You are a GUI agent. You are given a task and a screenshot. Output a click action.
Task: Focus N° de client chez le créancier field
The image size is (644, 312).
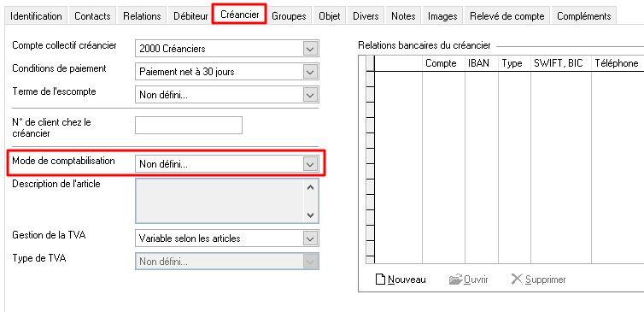pyautogui.click(x=189, y=125)
